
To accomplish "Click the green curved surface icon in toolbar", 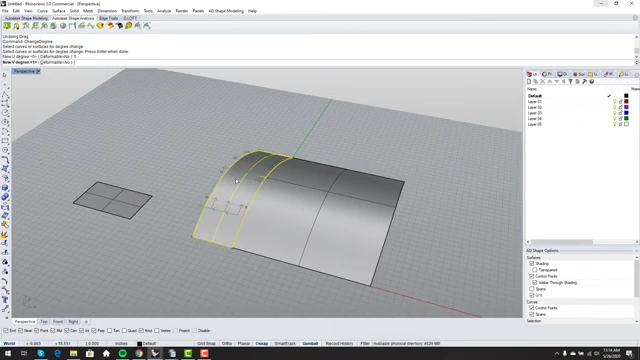I will pos(82,26).
